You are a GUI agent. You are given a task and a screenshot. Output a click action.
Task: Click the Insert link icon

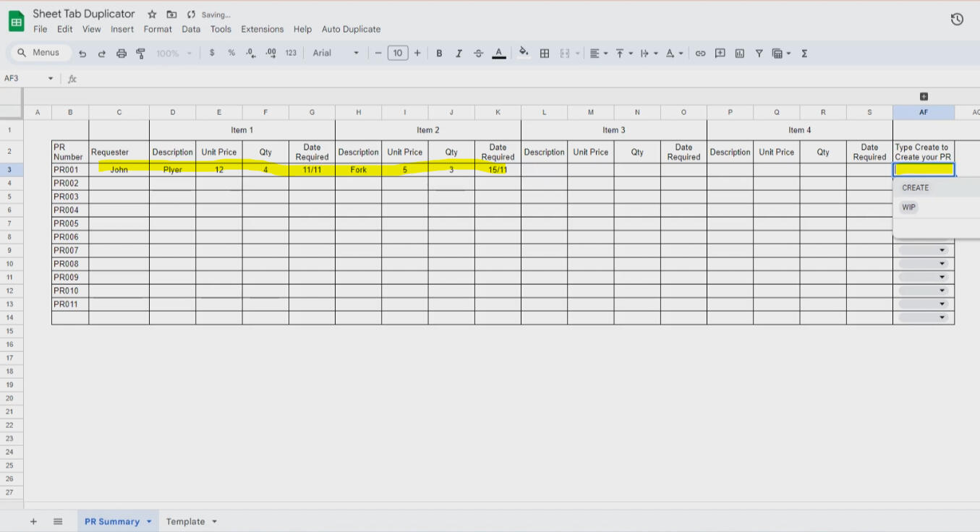click(700, 53)
